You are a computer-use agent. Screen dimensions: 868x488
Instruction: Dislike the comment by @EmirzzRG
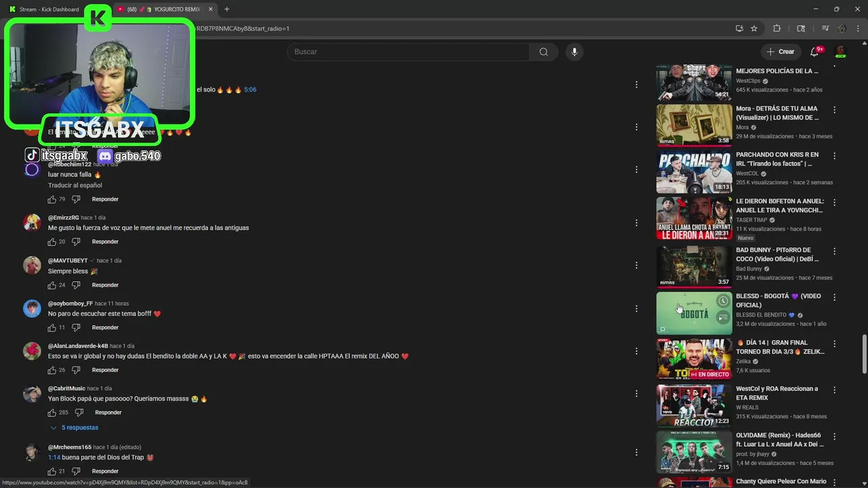tap(76, 241)
